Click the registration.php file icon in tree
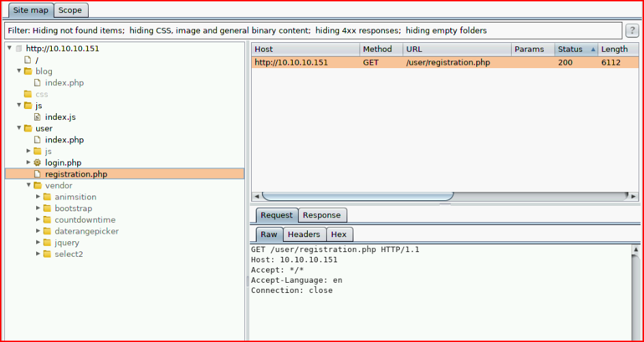This screenshot has width=644, height=342. [38, 174]
